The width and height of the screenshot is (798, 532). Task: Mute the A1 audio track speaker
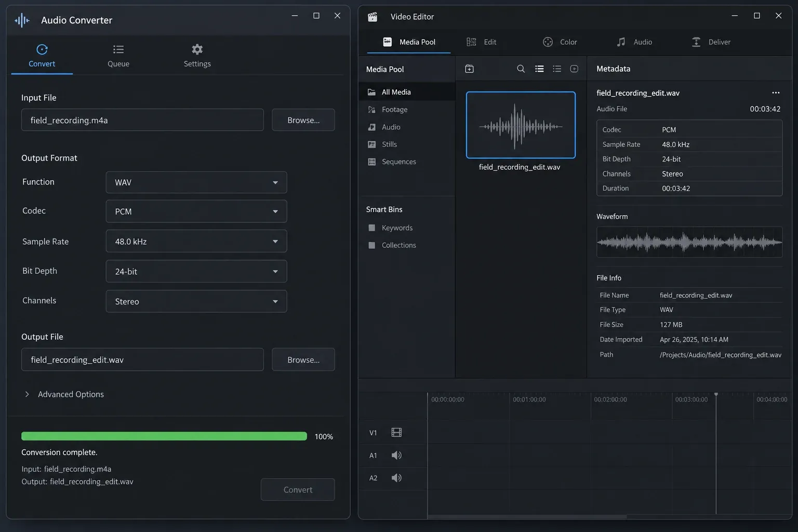click(396, 455)
